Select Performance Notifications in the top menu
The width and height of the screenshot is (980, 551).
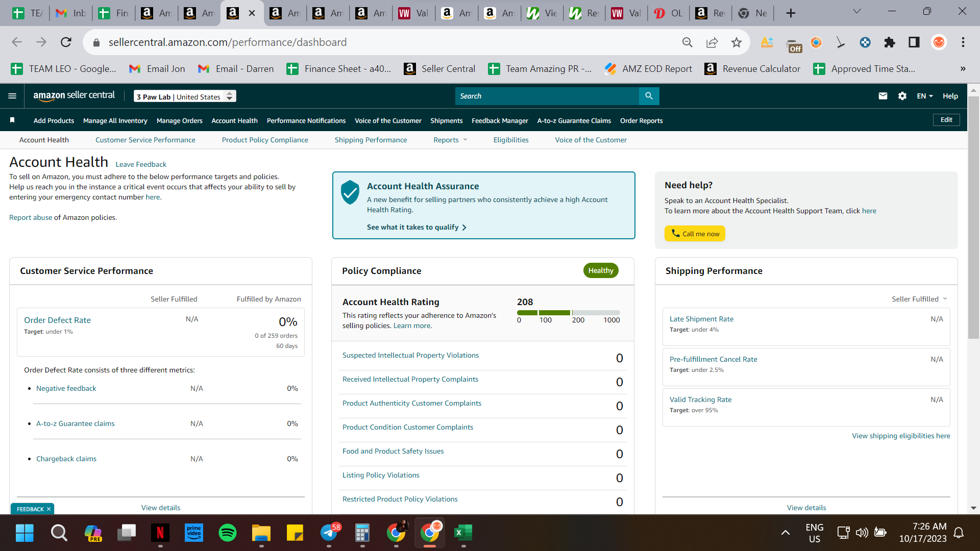(306, 120)
